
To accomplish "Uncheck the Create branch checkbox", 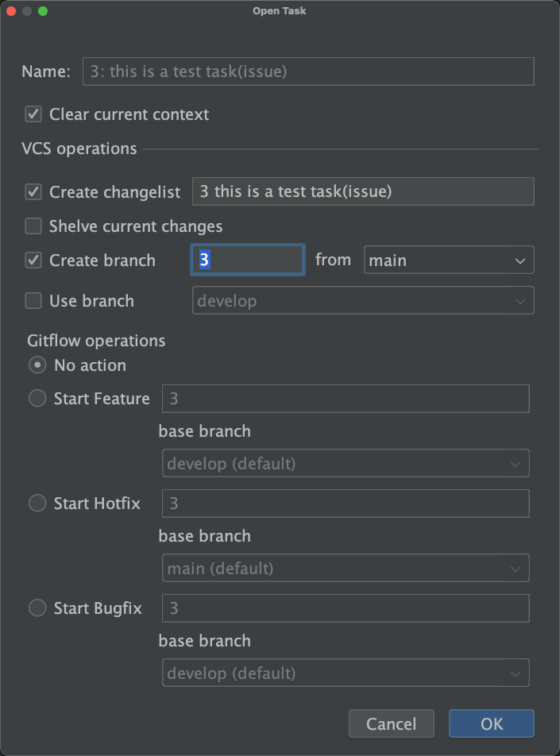I will [x=33, y=260].
